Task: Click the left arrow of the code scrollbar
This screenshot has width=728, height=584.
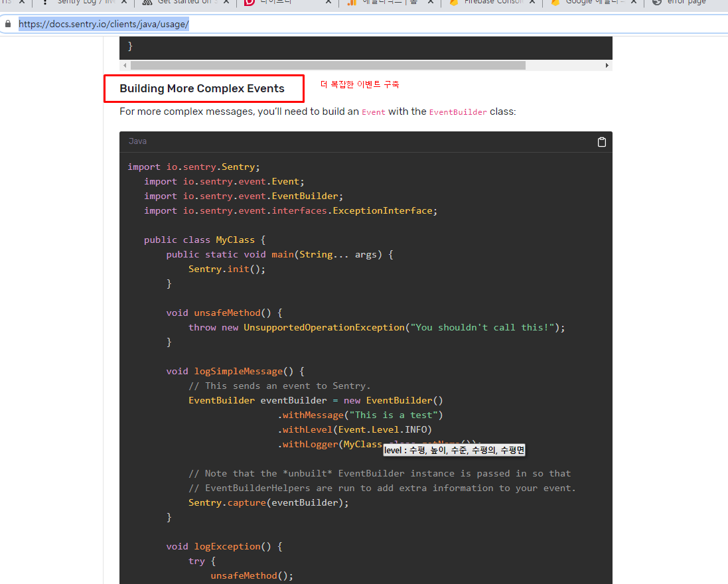Action: coord(125,66)
